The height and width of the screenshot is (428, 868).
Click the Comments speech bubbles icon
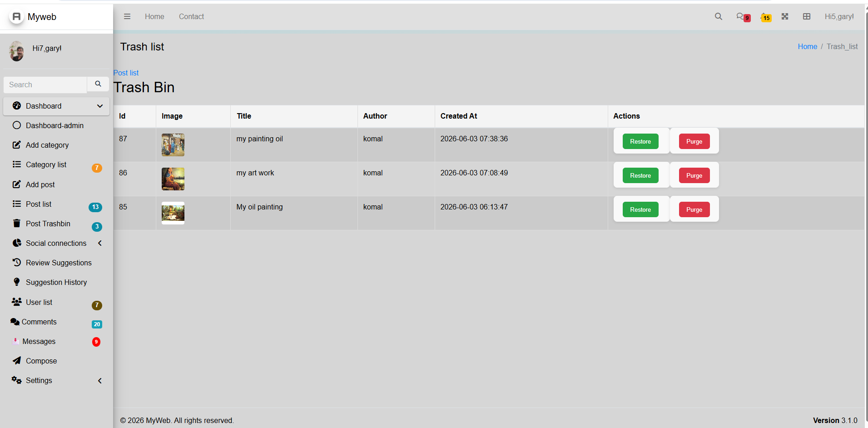tap(15, 322)
